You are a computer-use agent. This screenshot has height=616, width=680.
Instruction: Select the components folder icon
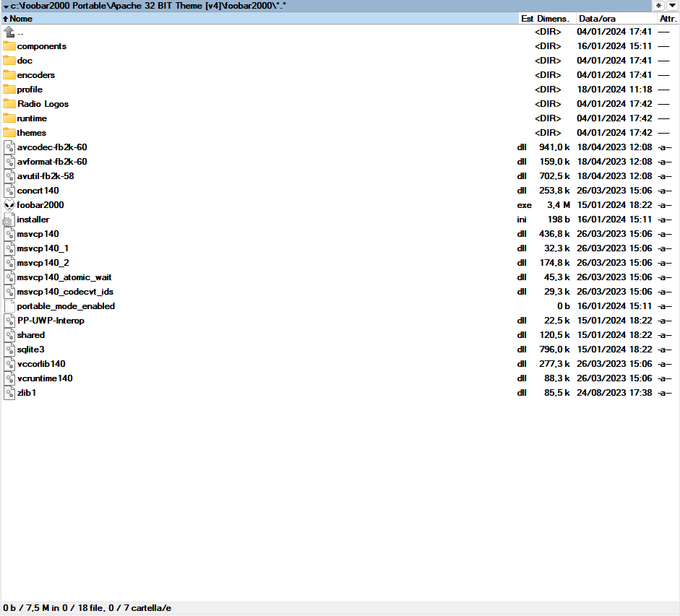(9, 46)
